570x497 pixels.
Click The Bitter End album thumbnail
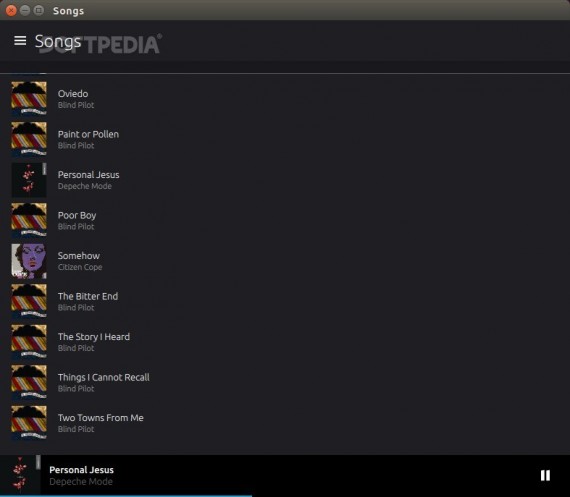click(x=29, y=301)
